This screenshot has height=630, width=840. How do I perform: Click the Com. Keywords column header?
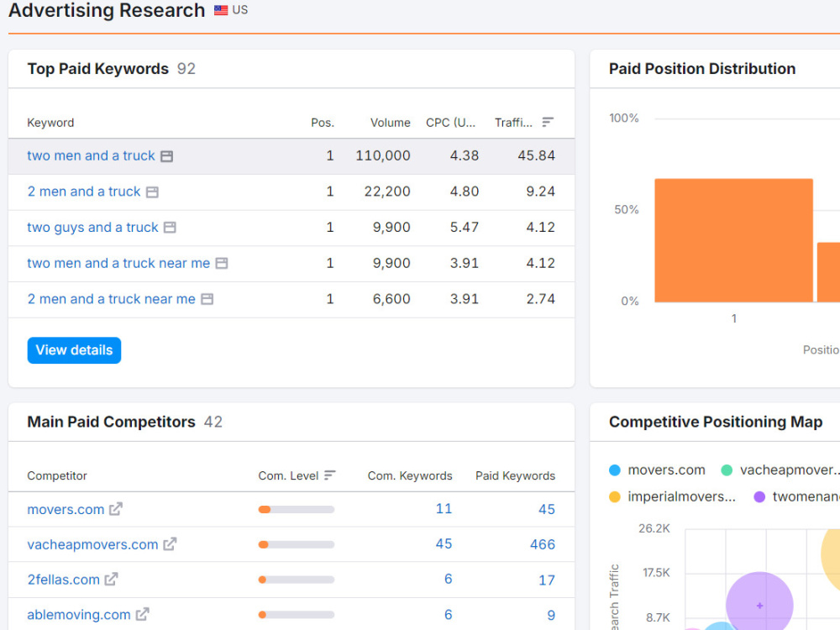point(410,475)
